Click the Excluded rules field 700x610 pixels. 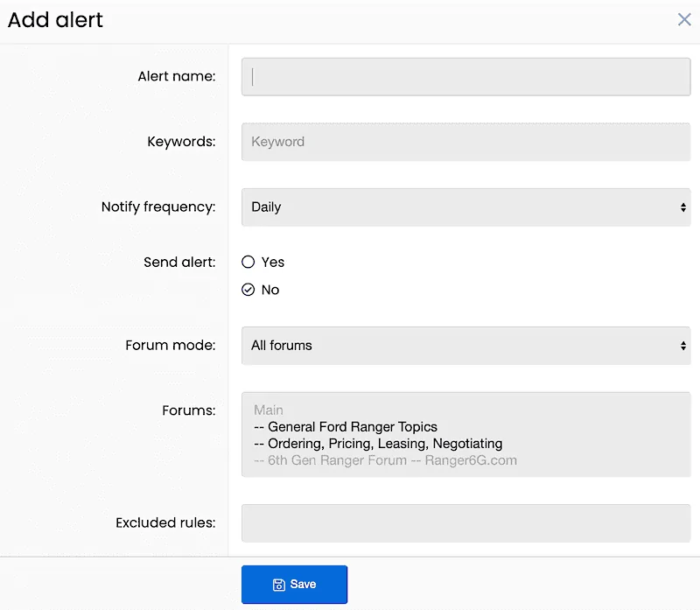pyautogui.click(x=466, y=523)
